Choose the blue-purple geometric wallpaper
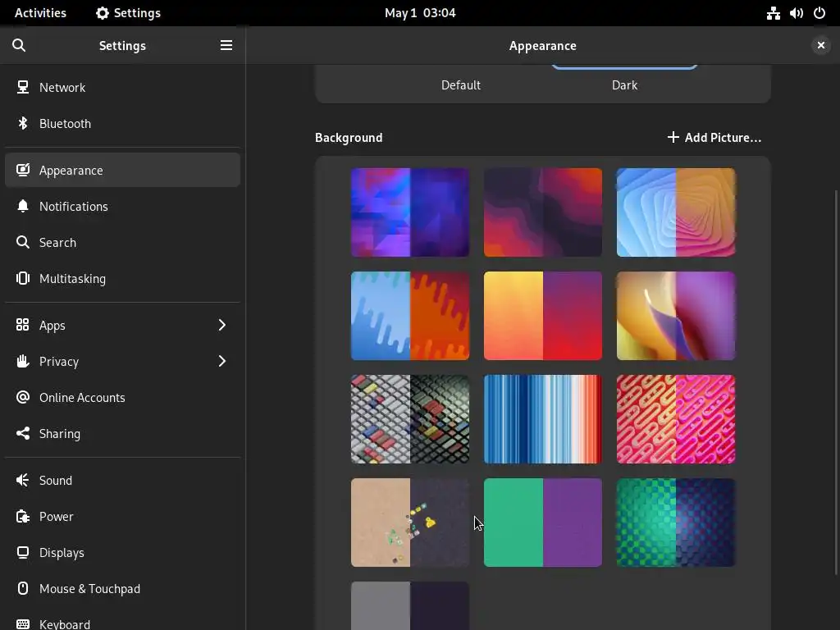The width and height of the screenshot is (840, 630). [410, 212]
